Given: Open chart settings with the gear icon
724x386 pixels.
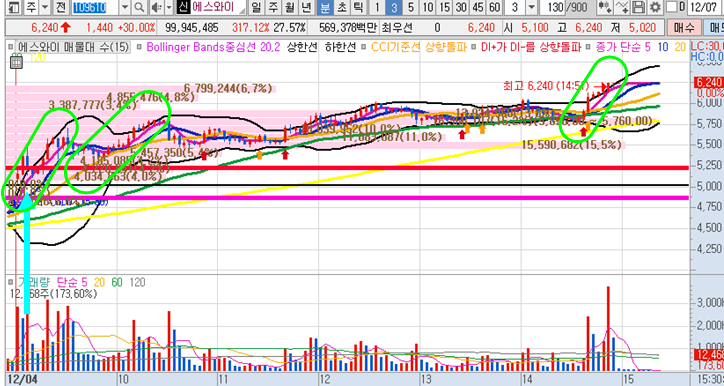Looking at the screenshot, I should 654,7.
